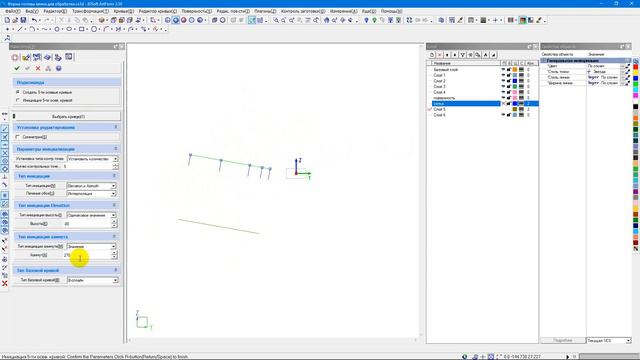This screenshot has height=360, width=640.
Task: Open the UCS dropdown at bottom right
Action: (629, 340)
